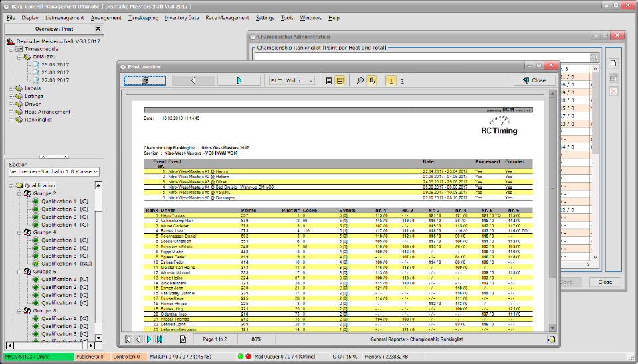Click the report document icon in bottom bar

[x=183, y=339]
